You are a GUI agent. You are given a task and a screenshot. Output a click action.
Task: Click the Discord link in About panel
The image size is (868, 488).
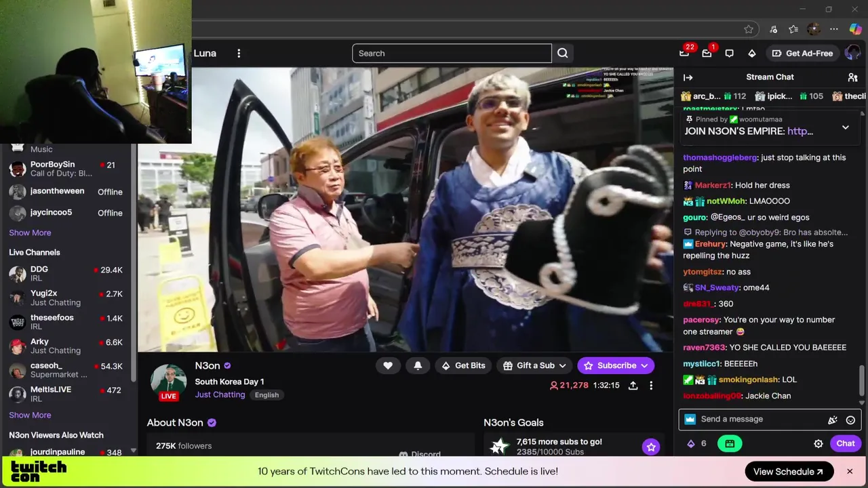pyautogui.click(x=420, y=454)
